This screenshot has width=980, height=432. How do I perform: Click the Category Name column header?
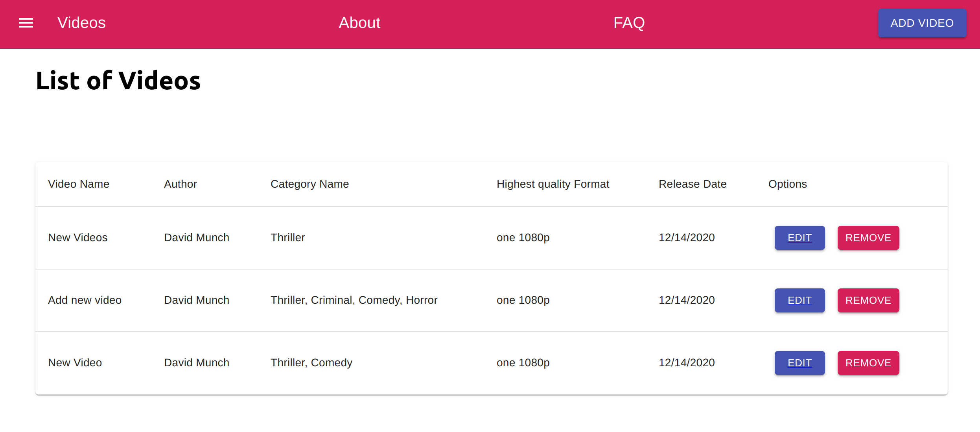309,184
